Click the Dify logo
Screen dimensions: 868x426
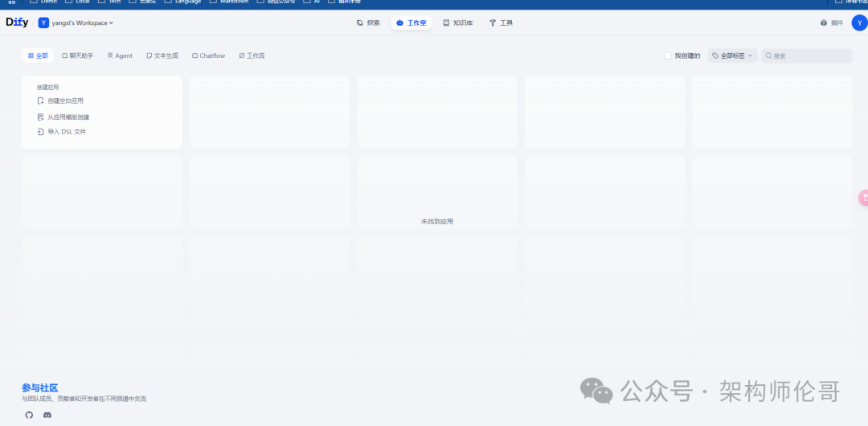[x=17, y=23]
